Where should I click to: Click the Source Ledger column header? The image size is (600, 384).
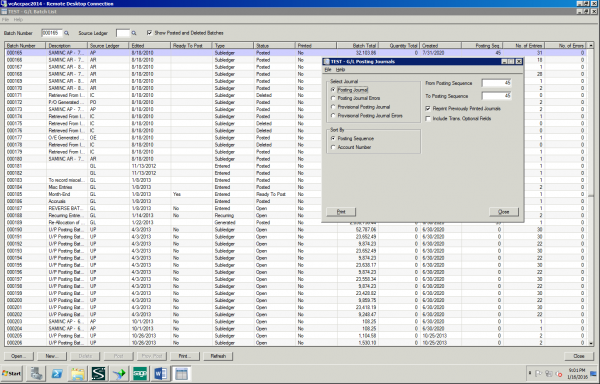(x=108, y=46)
